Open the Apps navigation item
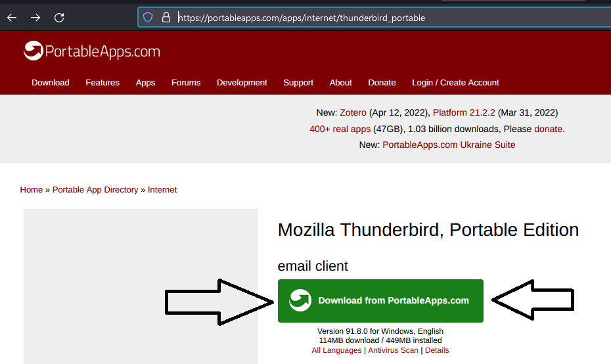Image resolution: width=611 pixels, height=364 pixels. click(x=145, y=83)
